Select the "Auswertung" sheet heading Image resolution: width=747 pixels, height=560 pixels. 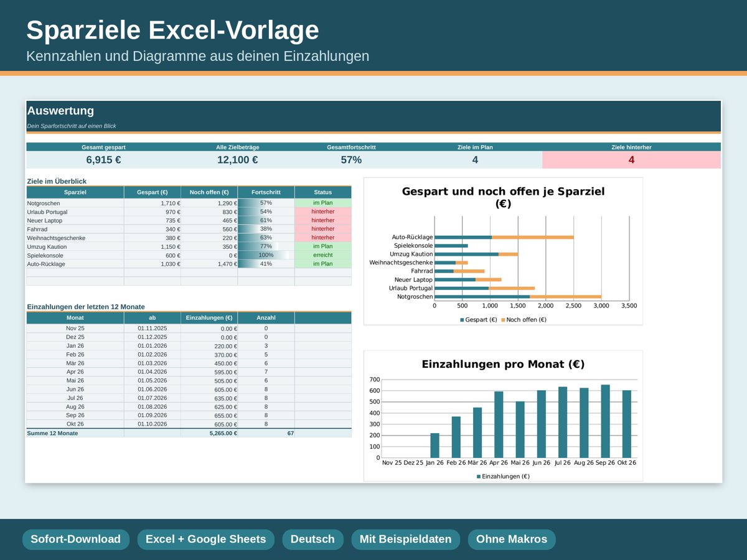[x=60, y=111]
